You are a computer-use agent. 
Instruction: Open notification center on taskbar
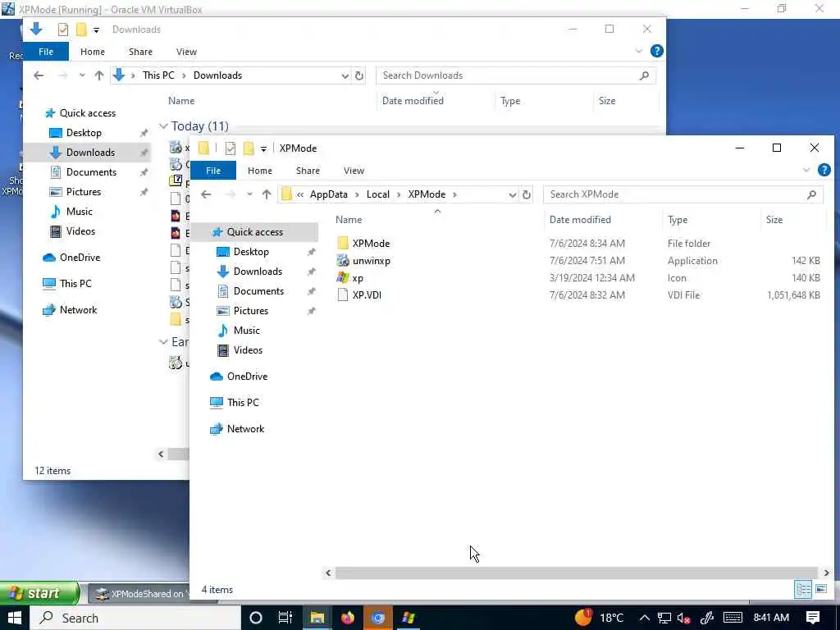click(x=813, y=618)
